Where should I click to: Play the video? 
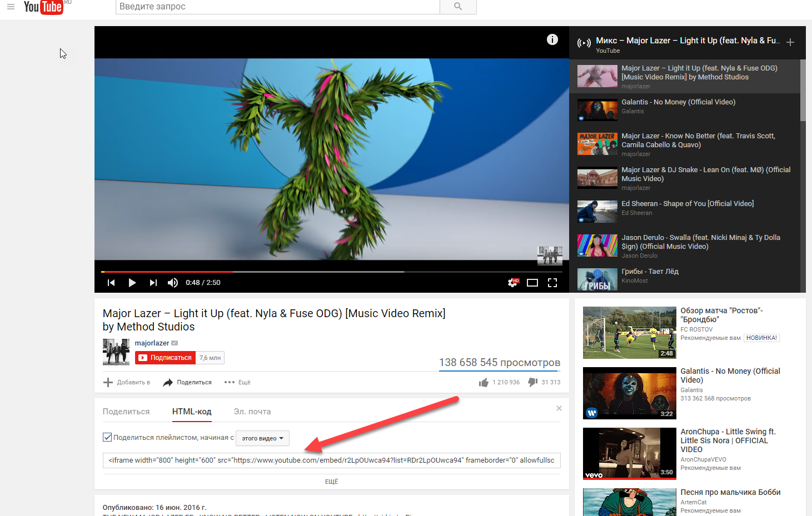point(132,283)
